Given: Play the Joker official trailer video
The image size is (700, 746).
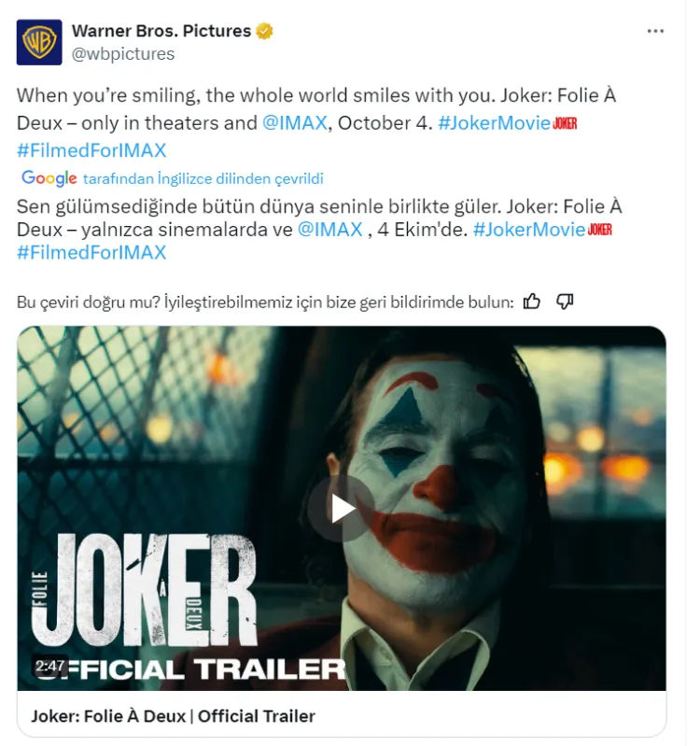Looking at the screenshot, I should [342, 508].
